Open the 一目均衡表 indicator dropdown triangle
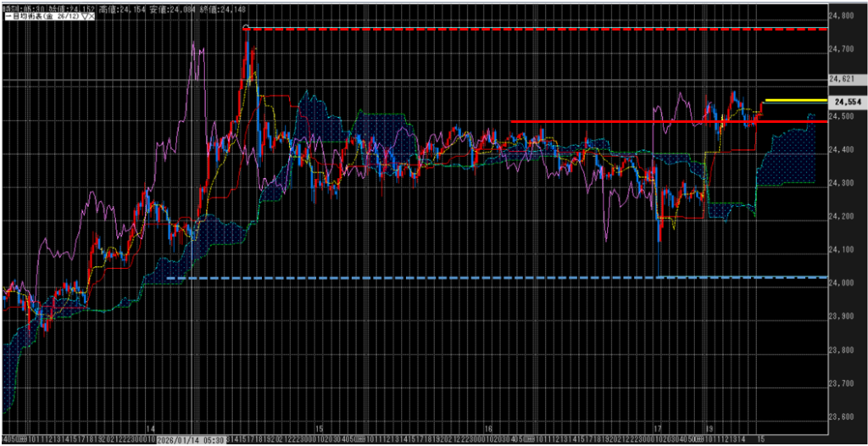 (x=86, y=18)
